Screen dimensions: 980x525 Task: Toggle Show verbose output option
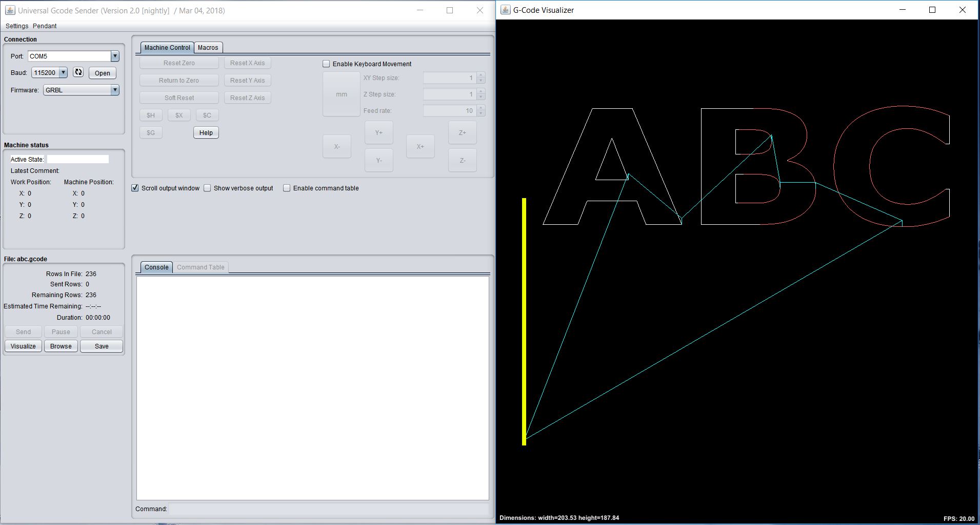(207, 188)
